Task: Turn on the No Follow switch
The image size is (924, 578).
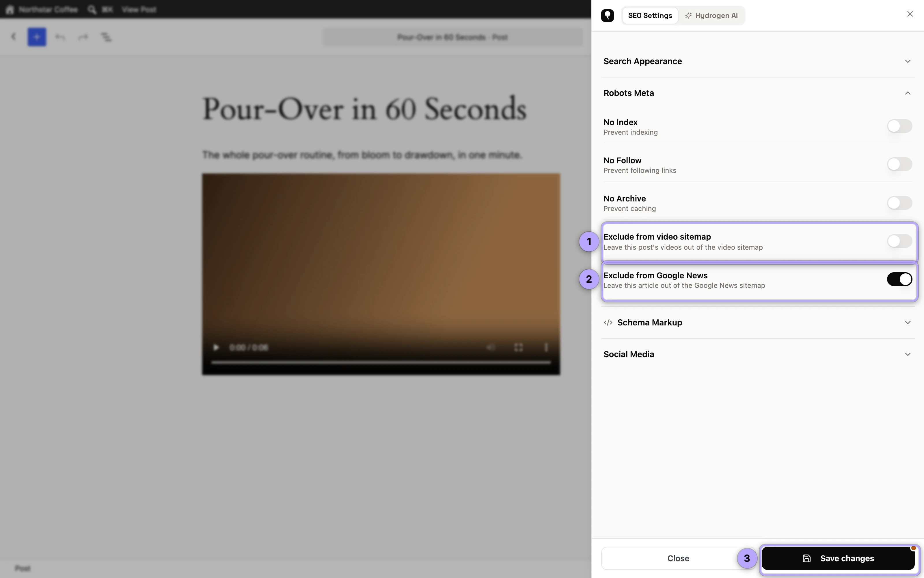Action: (899, 164)
